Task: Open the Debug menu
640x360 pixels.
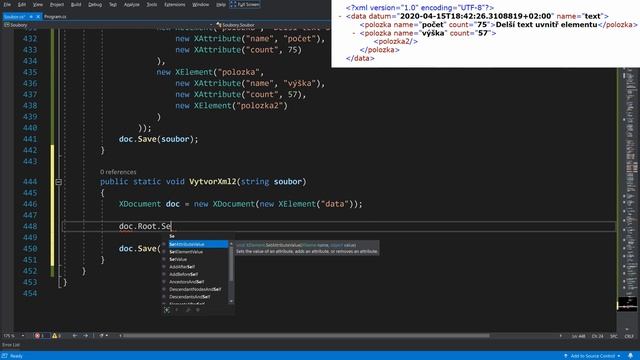Action: point(95,4)
